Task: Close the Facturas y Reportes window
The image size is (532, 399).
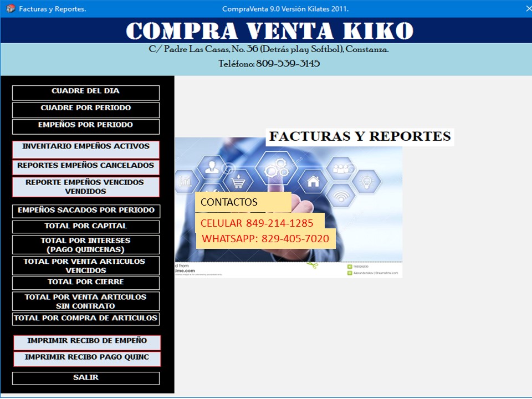Action: click(528, 9)
